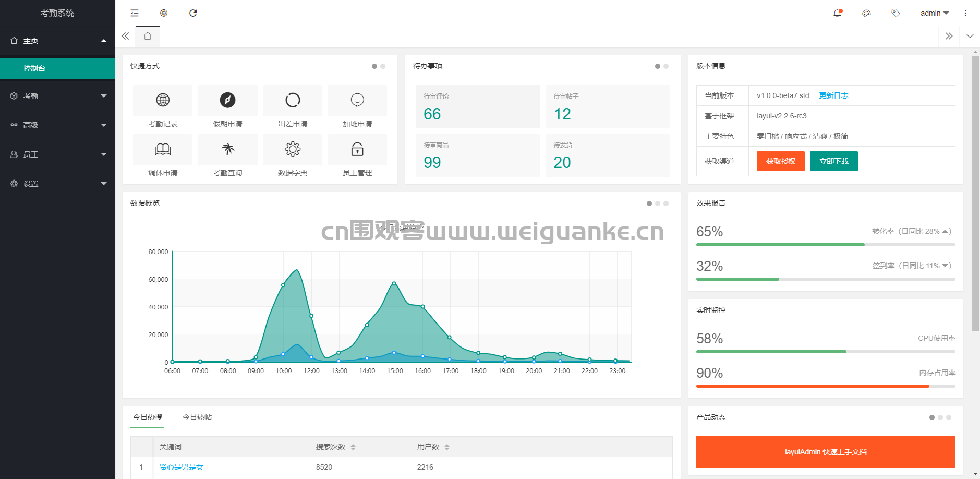
Task: Go to second slide of 待办事项 carousel
Action: (666, 66)
